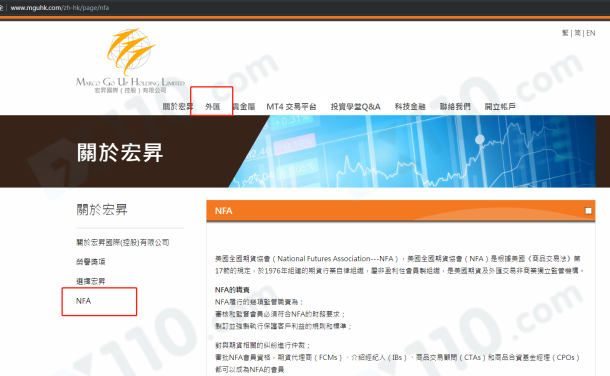This screenshot has height=376, width=610.
Task: Switch language to Simplified Chinese 简
Action: pos(577,33)
